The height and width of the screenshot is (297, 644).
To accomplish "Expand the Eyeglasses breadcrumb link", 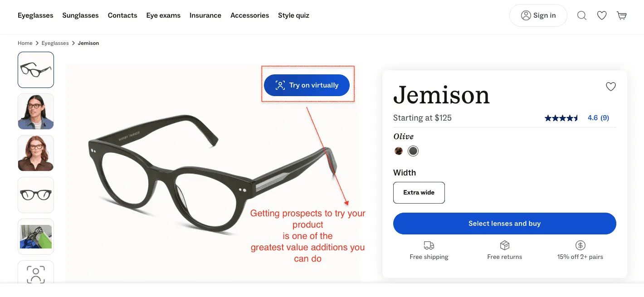I will (x=55, y=43).
